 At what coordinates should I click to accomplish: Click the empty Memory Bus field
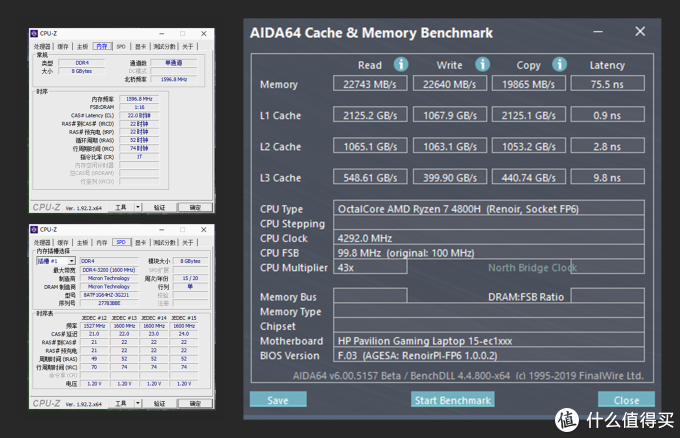[x=370, y=296]
